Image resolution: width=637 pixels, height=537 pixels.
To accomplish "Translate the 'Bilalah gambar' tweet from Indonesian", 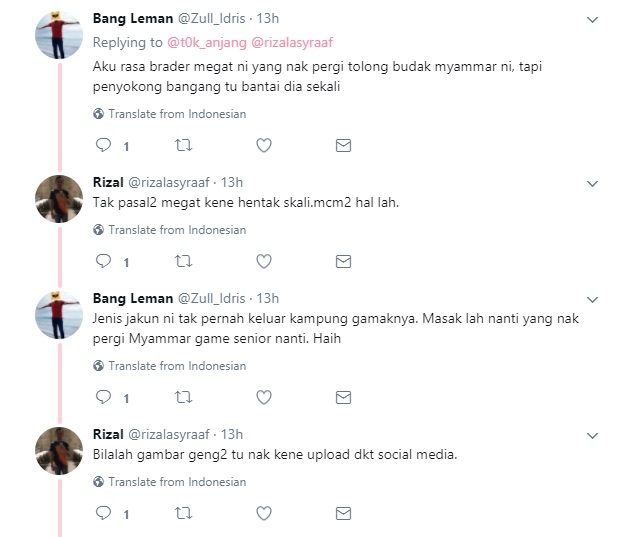I will point(176,482).
